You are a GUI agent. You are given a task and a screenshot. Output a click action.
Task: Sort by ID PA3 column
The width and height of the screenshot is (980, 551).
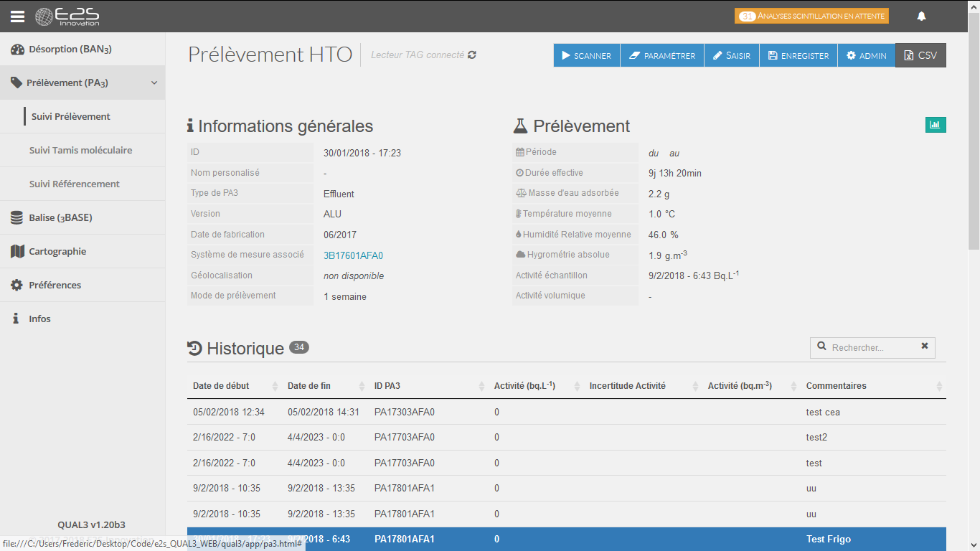pyautogui.click(x=428, y=386)
